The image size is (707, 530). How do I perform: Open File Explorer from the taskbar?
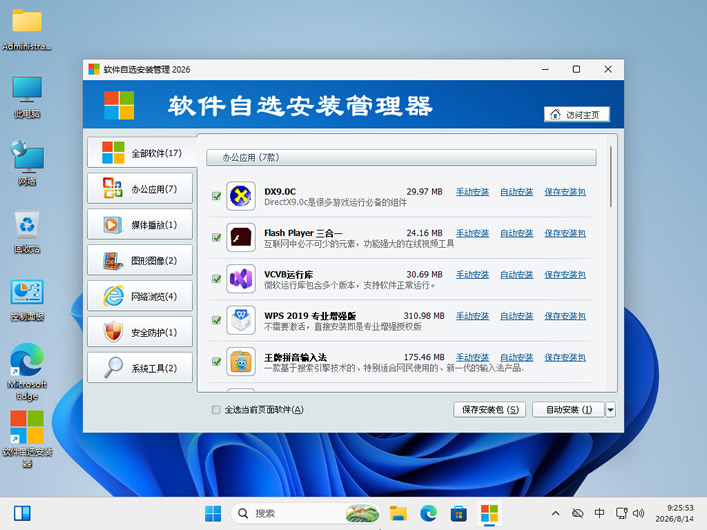point(398,513)
